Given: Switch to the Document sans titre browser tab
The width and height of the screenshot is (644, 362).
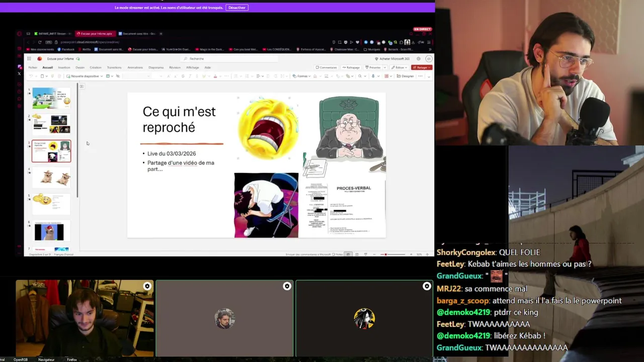Looking at the screenshot, I should 137,34.
